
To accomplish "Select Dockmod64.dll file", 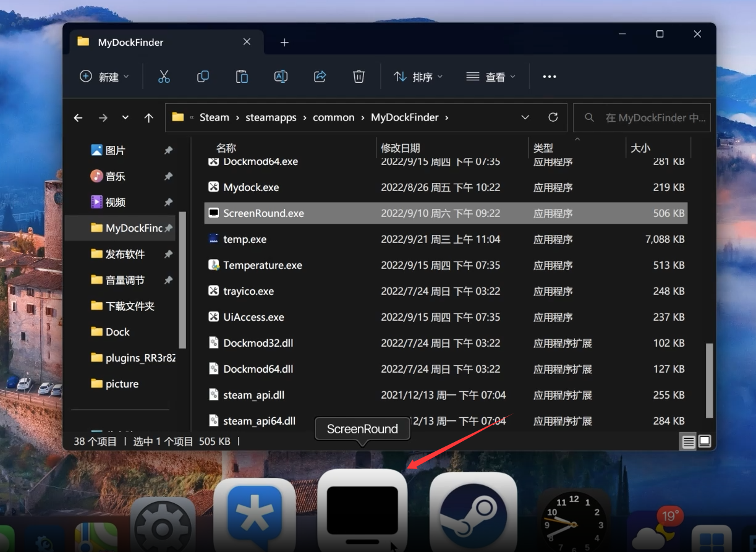I will [x=258, y=369].
